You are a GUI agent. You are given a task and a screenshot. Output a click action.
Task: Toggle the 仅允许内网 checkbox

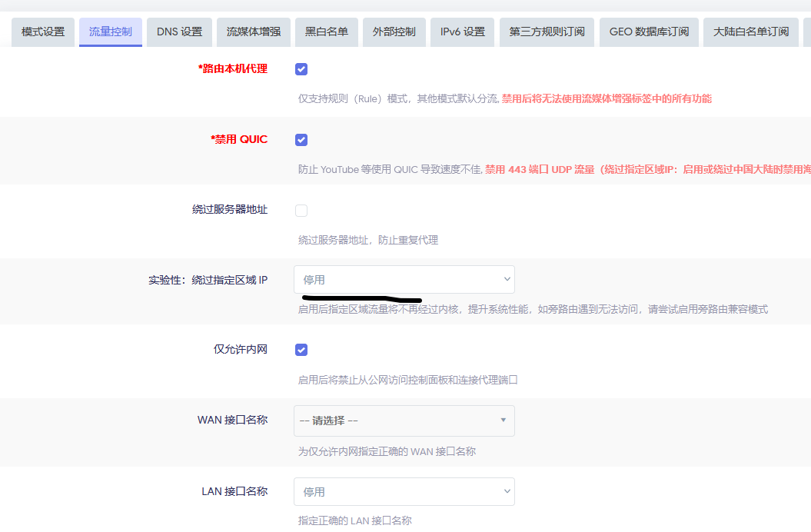coord(301,350)
